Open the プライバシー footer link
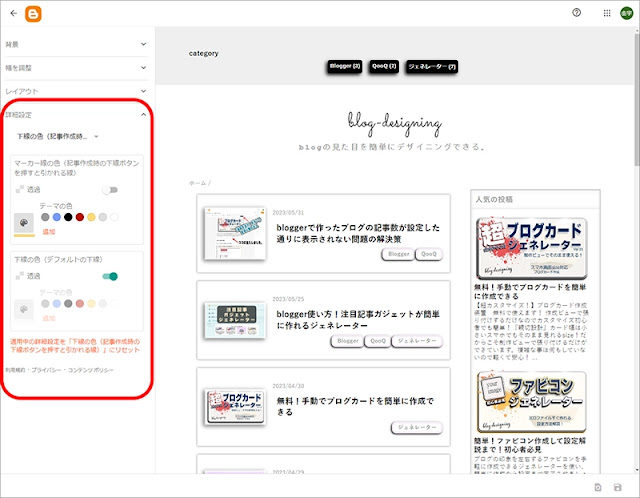The width and height of the screenshot is (640, 498). [46, 370]
